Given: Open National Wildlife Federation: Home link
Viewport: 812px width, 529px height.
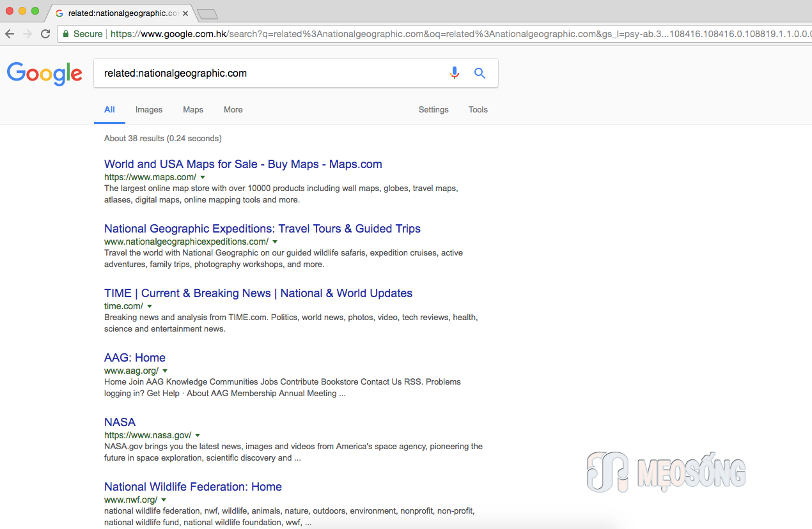Looking at the screenshot, I should click(193, 487).
